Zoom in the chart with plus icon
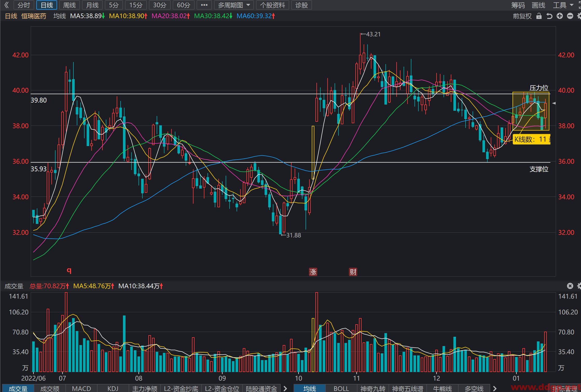This screenshot has height=392, width=581. point(559,16)
